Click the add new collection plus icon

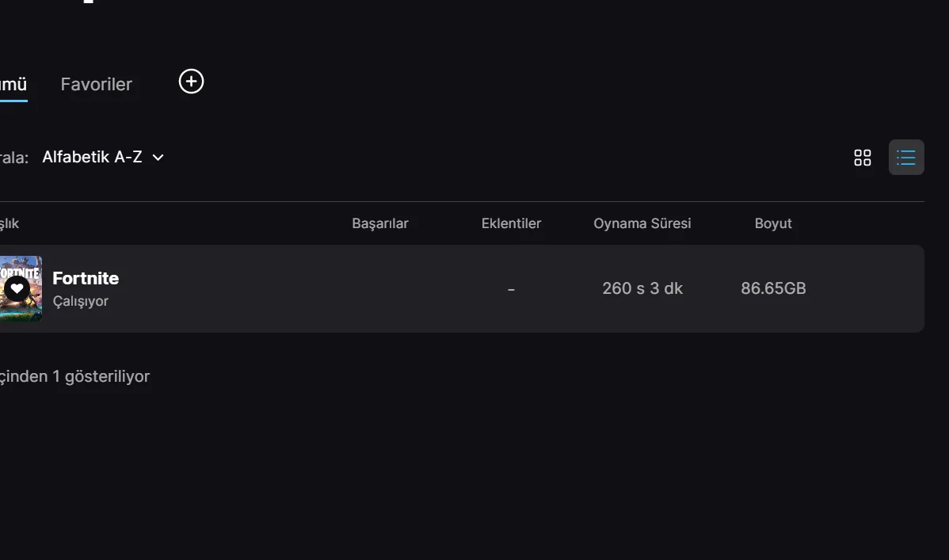pyautogui.click(x=191, y=82)
